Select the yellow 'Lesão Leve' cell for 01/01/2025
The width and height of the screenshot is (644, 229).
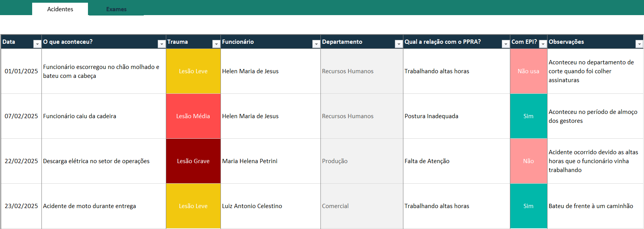pos(193,71)
